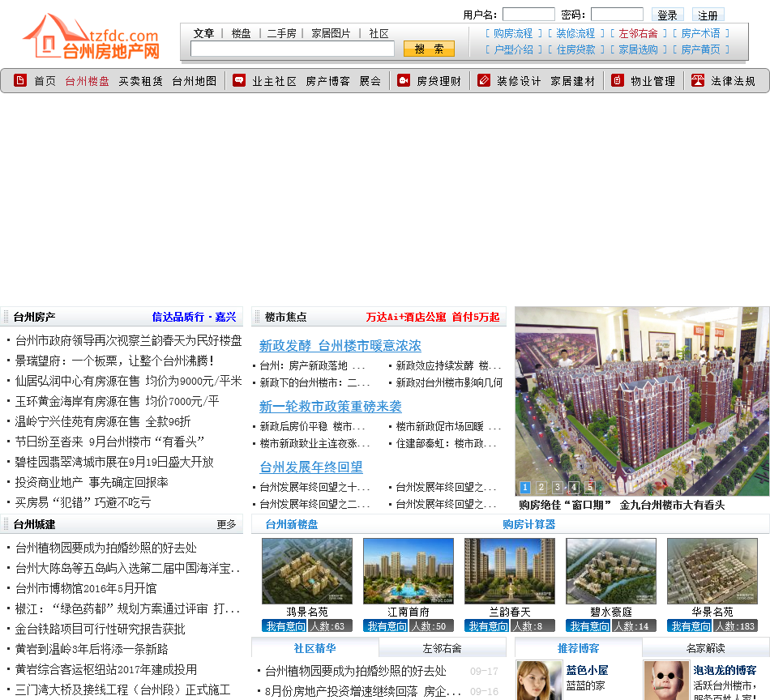
Task: Click 我有意向 under 碧水豪庭
Action: [x=588, y=626]
